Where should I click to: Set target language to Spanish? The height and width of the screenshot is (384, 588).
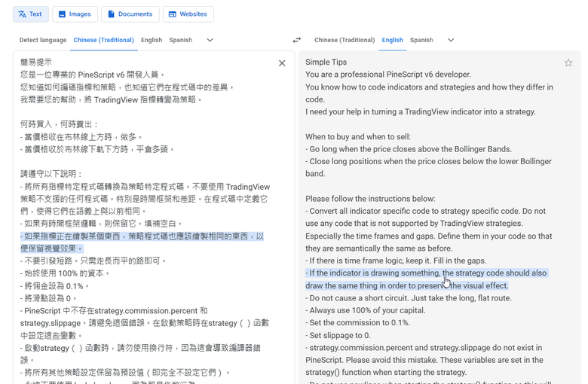421,40
